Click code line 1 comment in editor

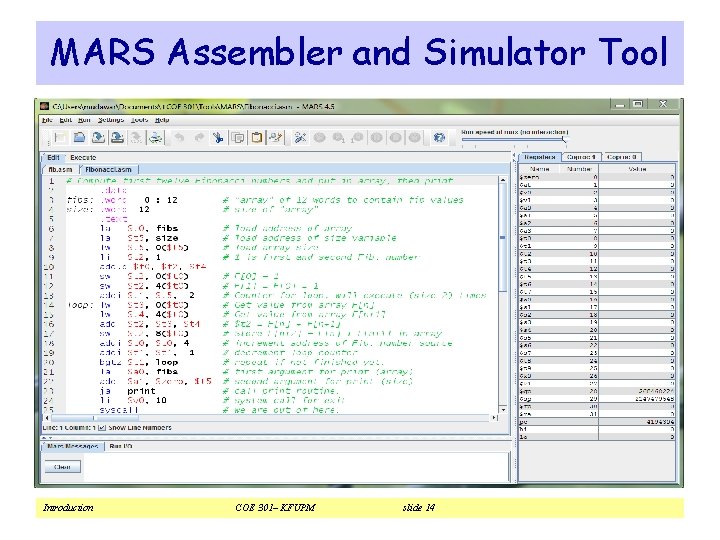[259, 180]
